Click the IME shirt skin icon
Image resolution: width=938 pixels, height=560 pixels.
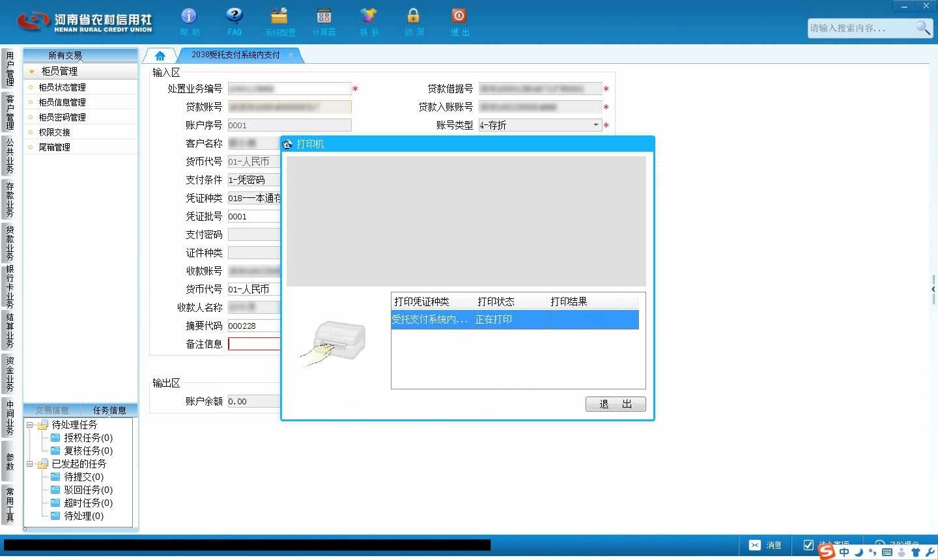click(916, 552)
